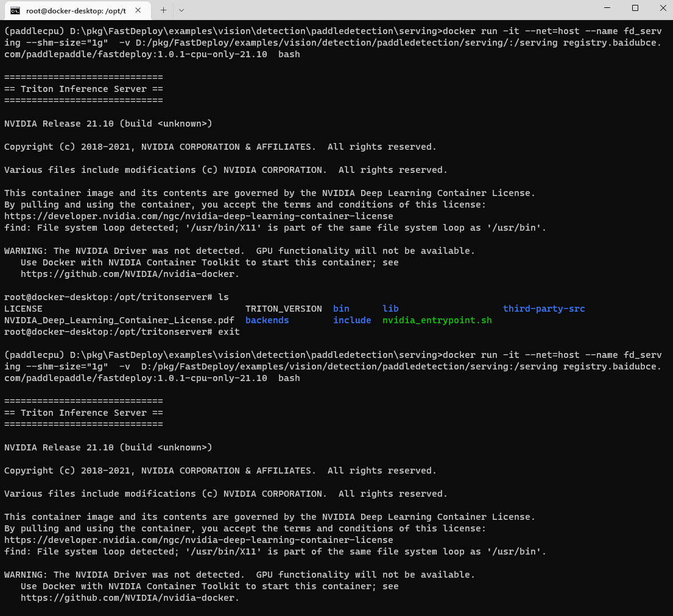The height and width of the screenshot is (616, 673).
Task: Click the 'bin' directory name
Action: (341, 309)
